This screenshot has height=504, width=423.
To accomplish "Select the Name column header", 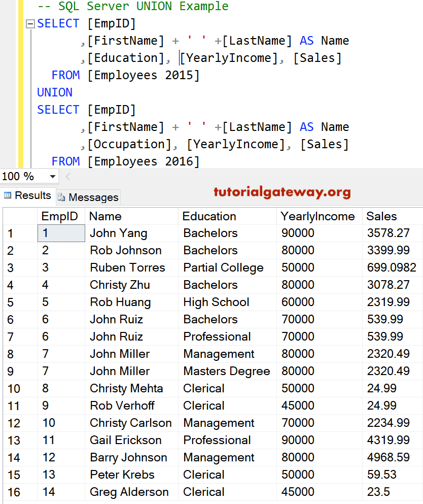I will [105, 216].
